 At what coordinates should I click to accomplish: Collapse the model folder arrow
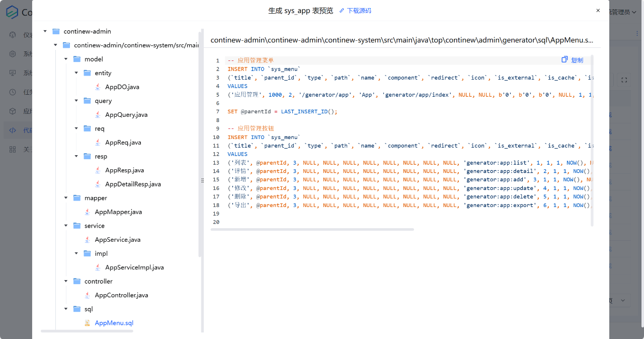[x=66, y=59]
